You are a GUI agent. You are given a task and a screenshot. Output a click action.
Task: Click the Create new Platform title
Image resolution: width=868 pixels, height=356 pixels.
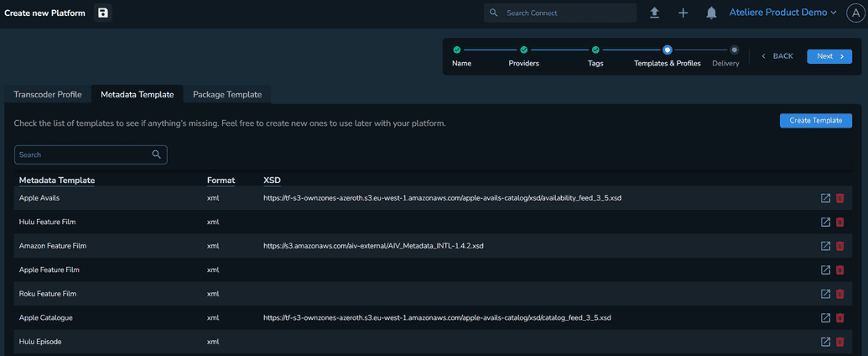pos(44,13)
